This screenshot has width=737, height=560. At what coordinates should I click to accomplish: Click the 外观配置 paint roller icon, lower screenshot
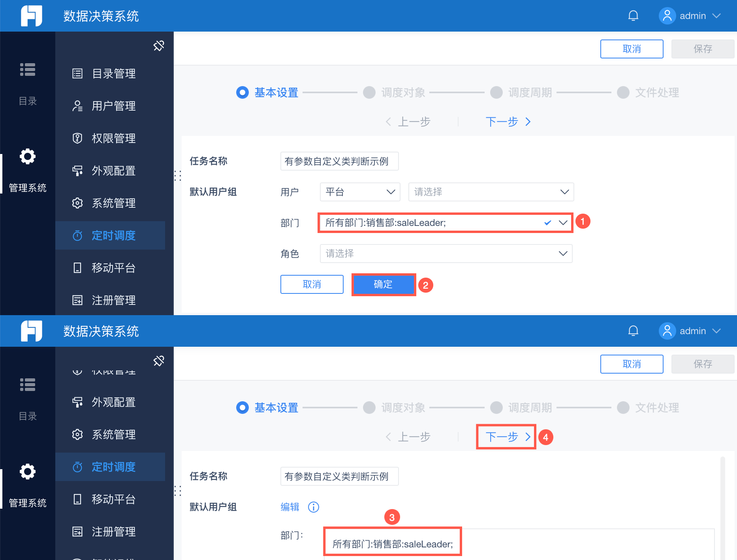77,402
